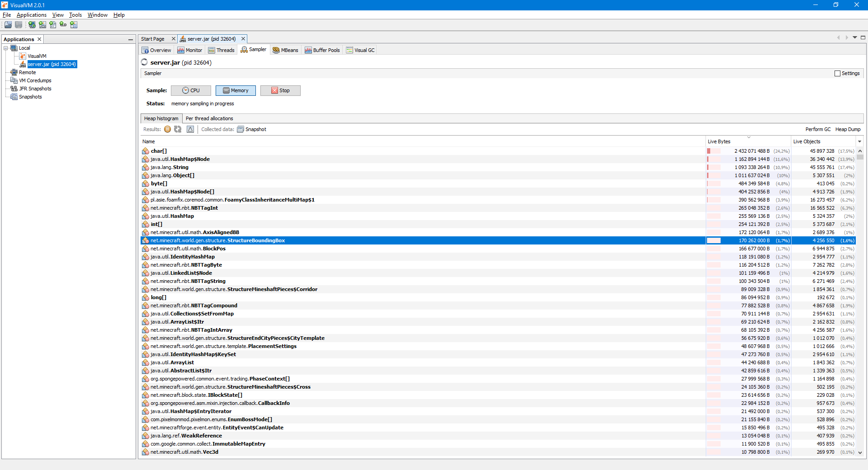The height and width of the screenshot is (470, 868).
Task: Open the Tools menu
Action: click(x=75, y=15)
